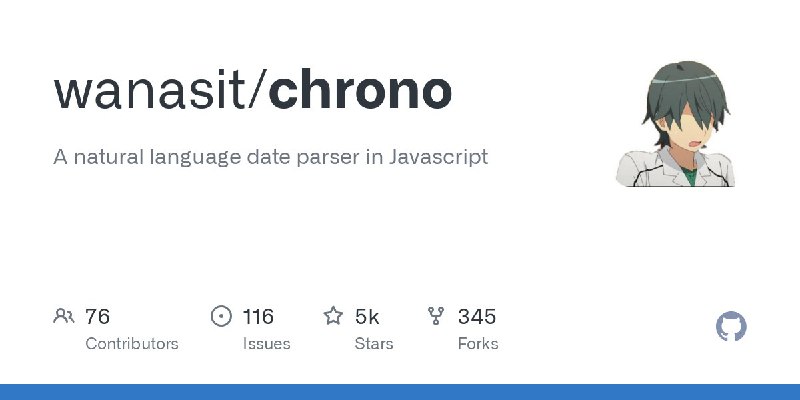Click the issues circle-dot icon
This screenshot has height=400, width=800.
(x=221, y=316)
